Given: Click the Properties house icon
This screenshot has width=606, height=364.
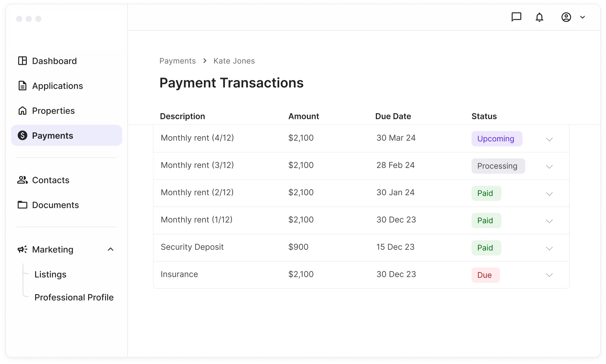Looking at the screenshot, I should point(22,110).
